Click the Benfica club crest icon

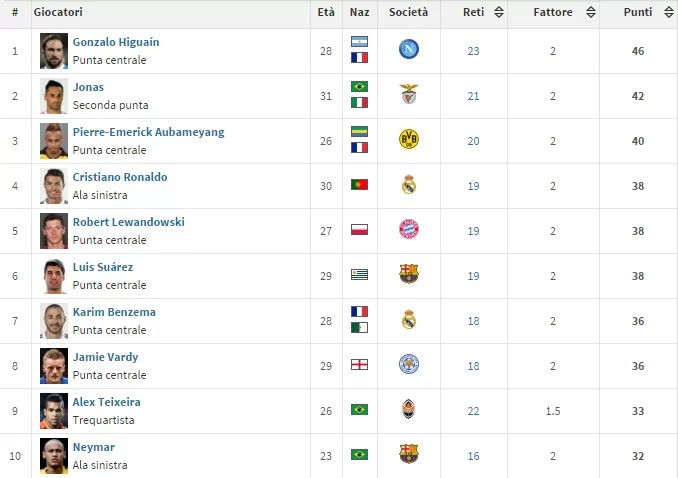tap(408, 95)
